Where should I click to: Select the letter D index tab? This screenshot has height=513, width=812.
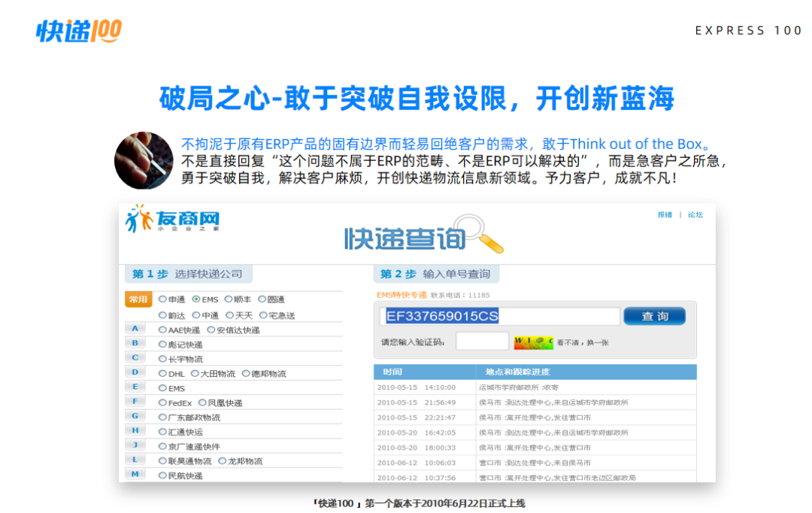click(x=135, y=372)
